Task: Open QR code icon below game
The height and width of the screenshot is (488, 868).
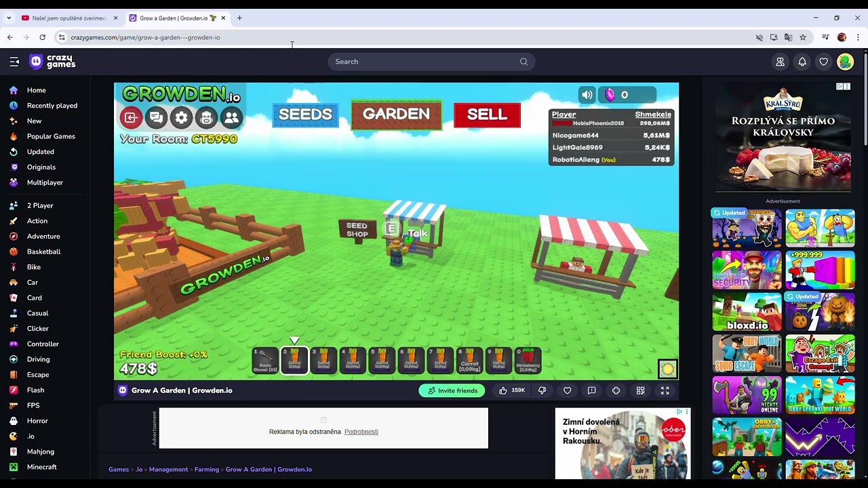Action: (x=640, y=390)
